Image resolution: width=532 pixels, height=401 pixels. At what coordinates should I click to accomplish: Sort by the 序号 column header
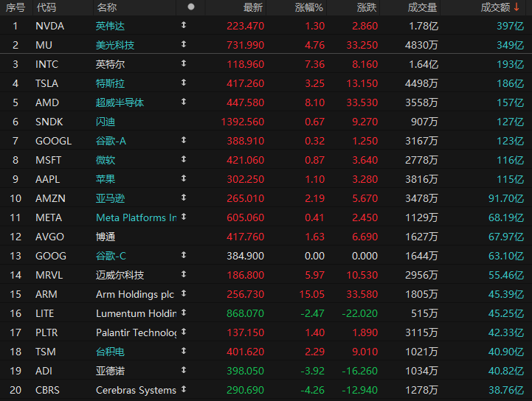click(x=15, y=7)
